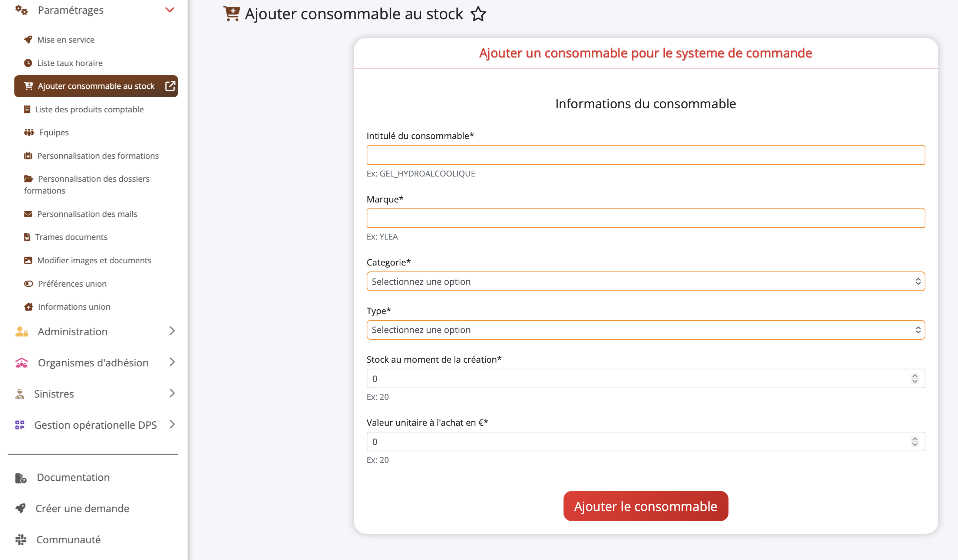Click Ajouter le consommable button
The height and width of the screenshot is (560, 958).
tap(645, 506)
